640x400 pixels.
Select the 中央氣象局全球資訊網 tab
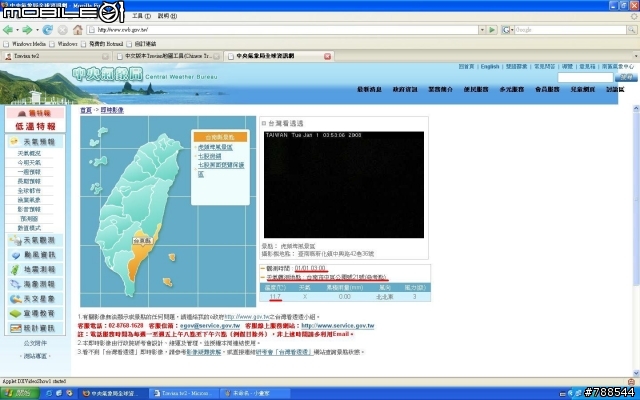click(x=279, y=56)
